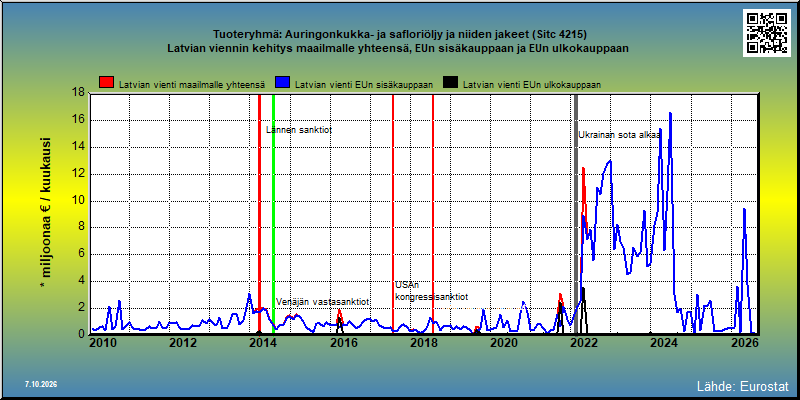This screenshot has width=800, height=400.
Task: Click x-axis label '2018'
Action: [423, 343]
